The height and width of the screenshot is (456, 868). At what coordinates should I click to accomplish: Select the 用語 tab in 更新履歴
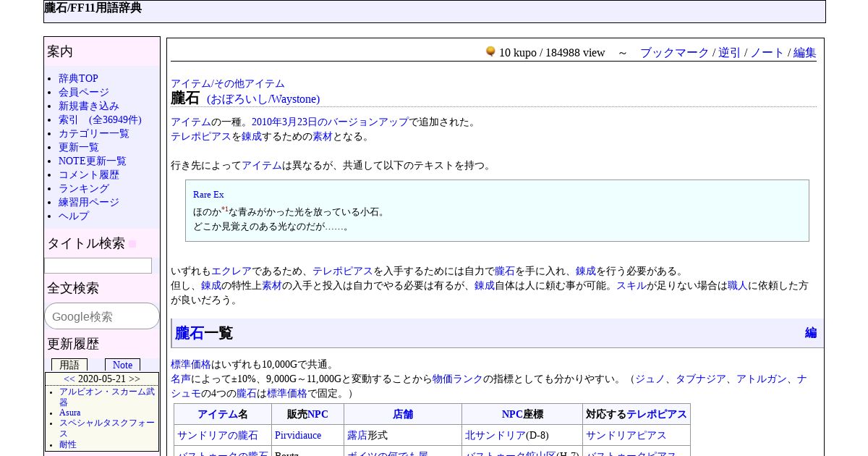click(69, 365)
